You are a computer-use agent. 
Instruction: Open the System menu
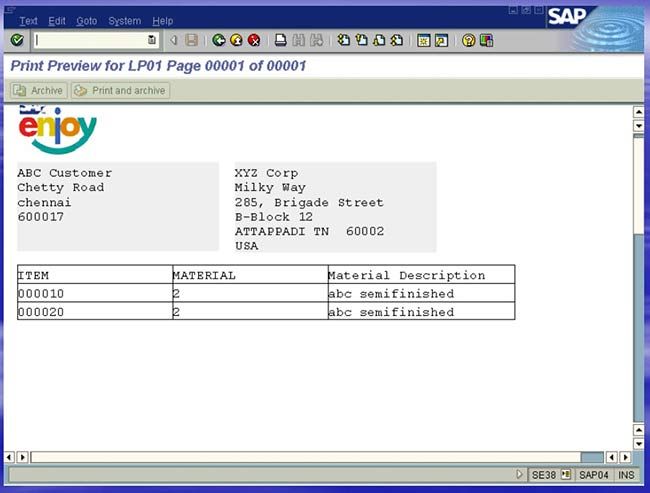(124, 21)
